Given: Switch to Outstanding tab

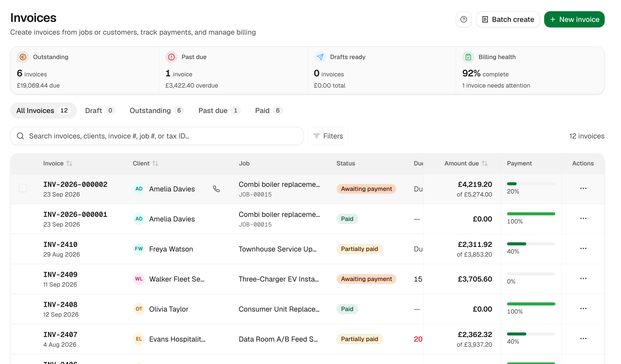Looking at the screenshot, I should (157, 111).
